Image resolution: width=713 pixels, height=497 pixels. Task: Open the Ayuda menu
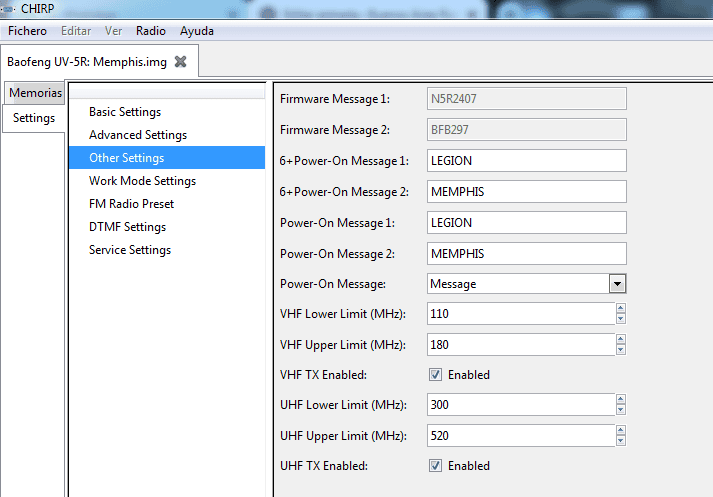(197, 31)
